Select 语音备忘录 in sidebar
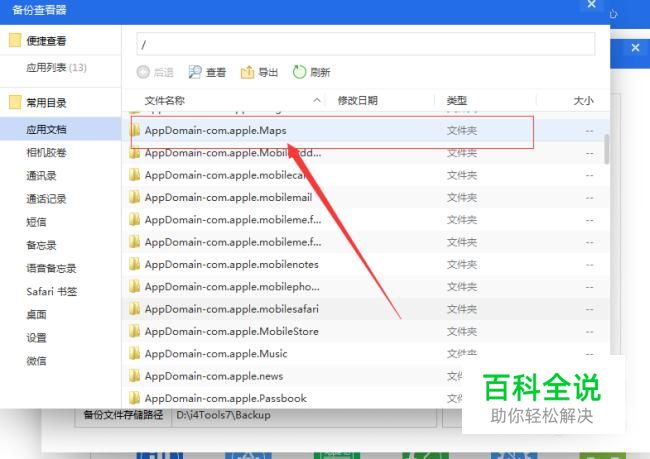Screen dimensions: 650x459 point(51,269)
